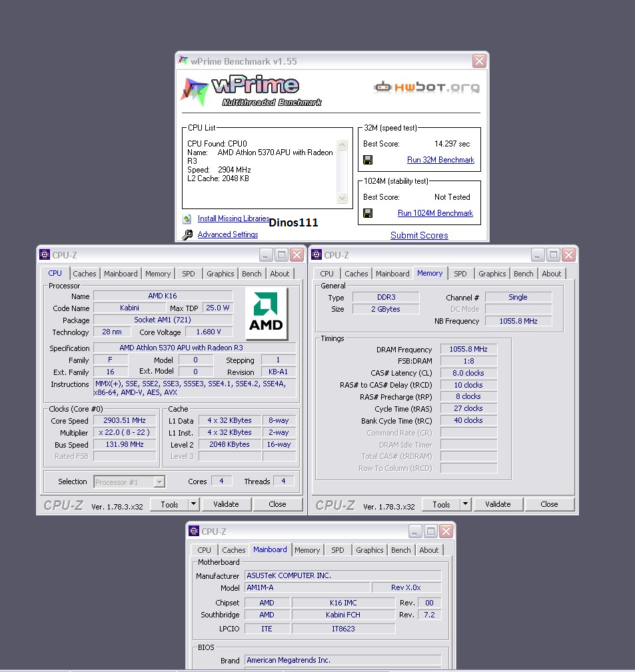Click the CAS# Latency 8.0 clocks value
Viewport: 635px width, 672px height.
[468, 373]
